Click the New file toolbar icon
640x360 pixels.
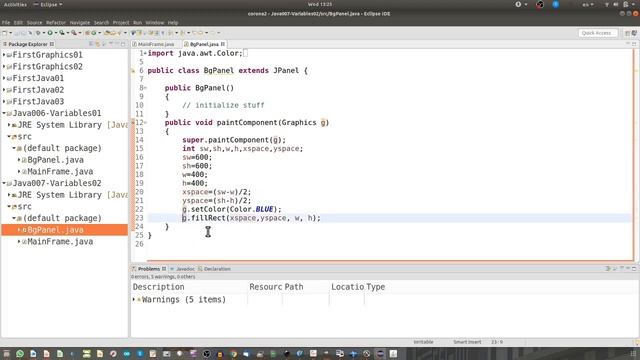coord(4,33)
